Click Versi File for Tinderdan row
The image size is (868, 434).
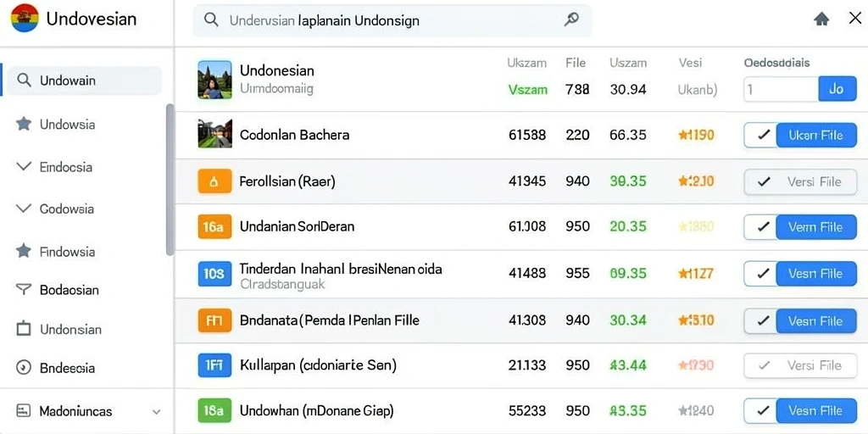click(816, 274)
